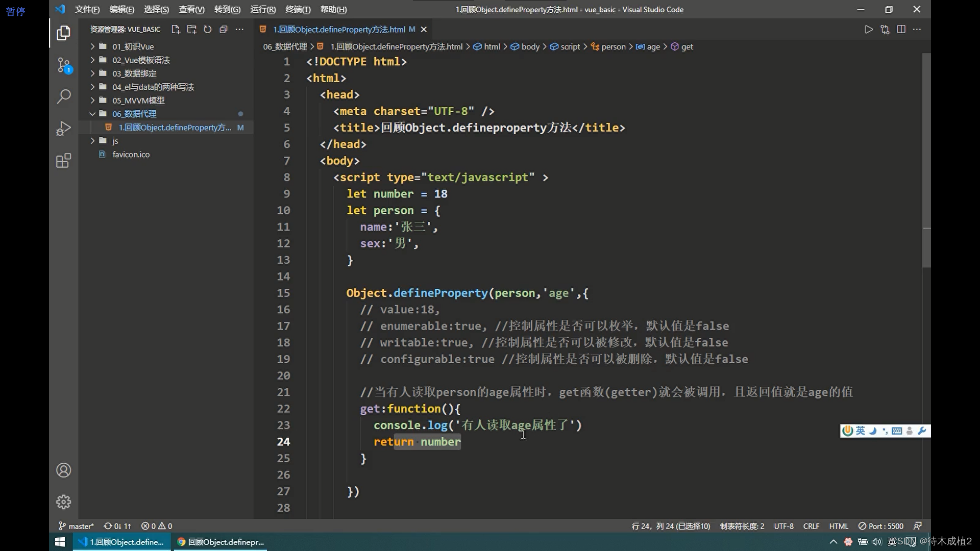The image size is (980, 551).
Task: Open Windows Start button
Action: (60, 542)
